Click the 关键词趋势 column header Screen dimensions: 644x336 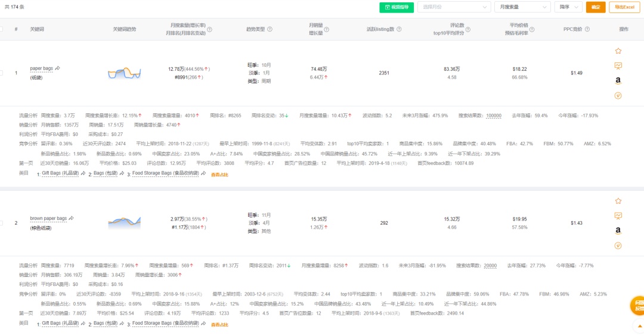(x=125, y=29)
